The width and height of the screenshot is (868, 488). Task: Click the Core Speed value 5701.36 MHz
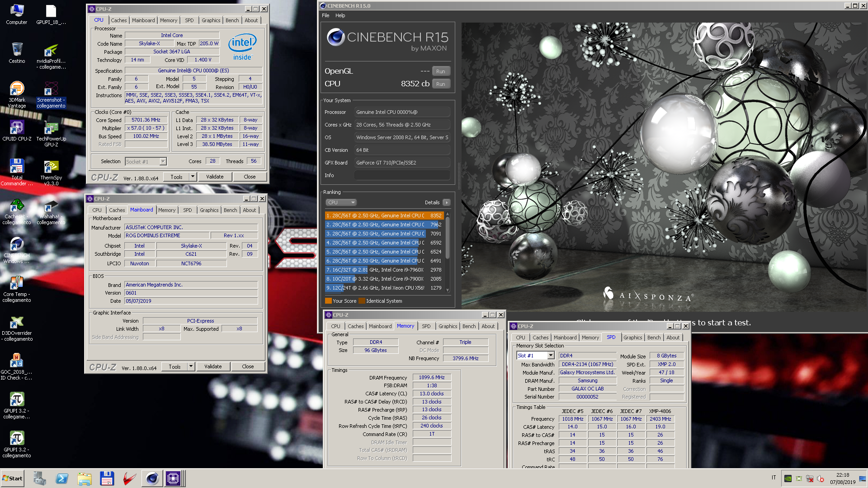point(146,120)
